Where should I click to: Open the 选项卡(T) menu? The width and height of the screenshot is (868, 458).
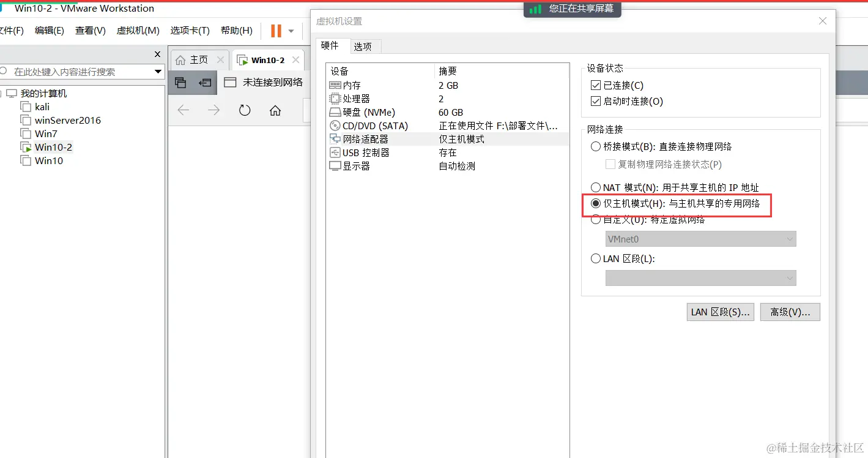pyautogui.click(x=190, y=31)
